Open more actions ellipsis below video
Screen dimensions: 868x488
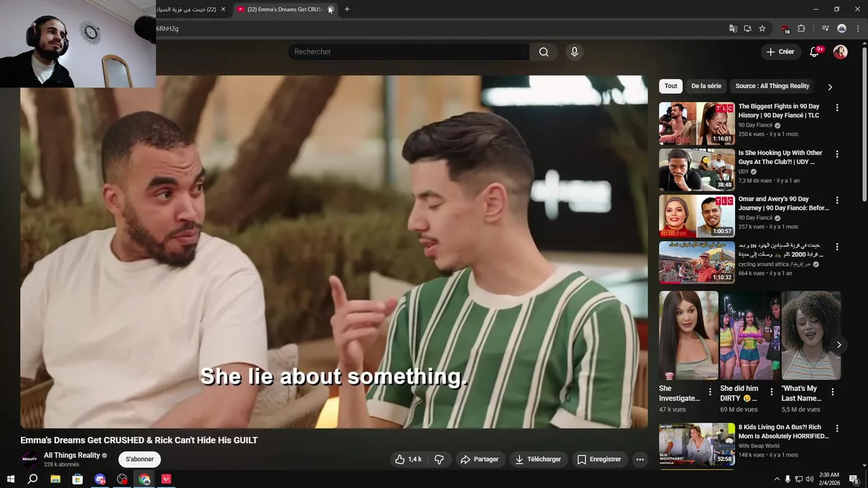639,460
